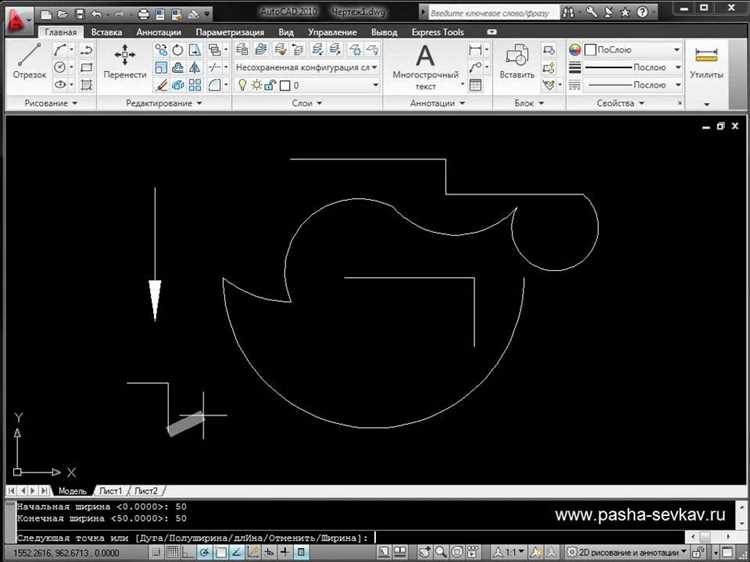Click the layer 0 color swatch
The image size is (750, 562).
click(284, 86)
